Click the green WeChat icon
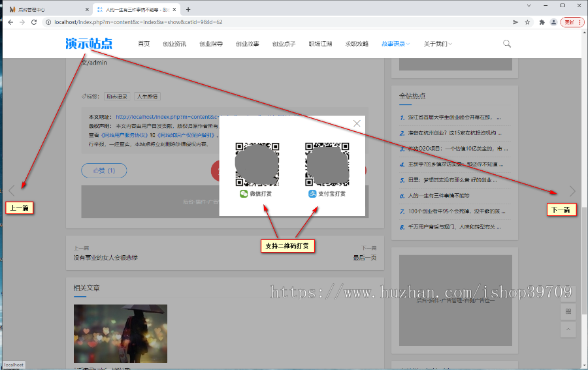Viewport: 588px width, 370px height. (244, 194)
